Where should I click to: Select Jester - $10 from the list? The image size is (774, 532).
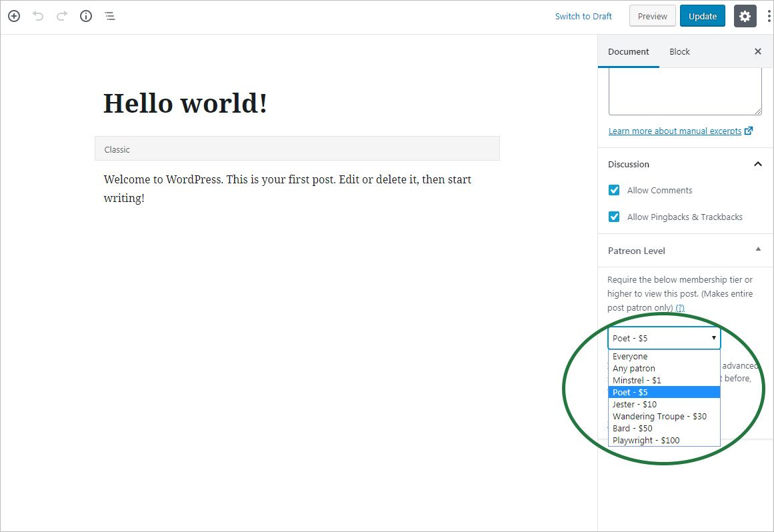coord(635,404)
